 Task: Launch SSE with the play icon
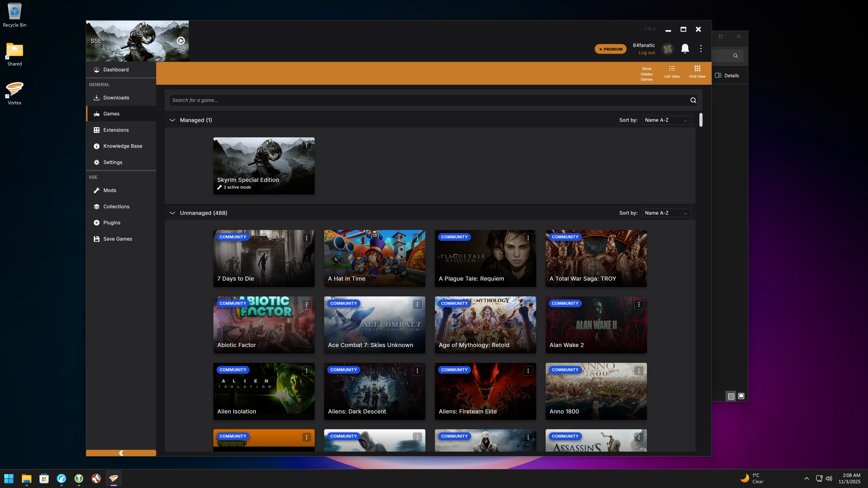pos(181,41)
